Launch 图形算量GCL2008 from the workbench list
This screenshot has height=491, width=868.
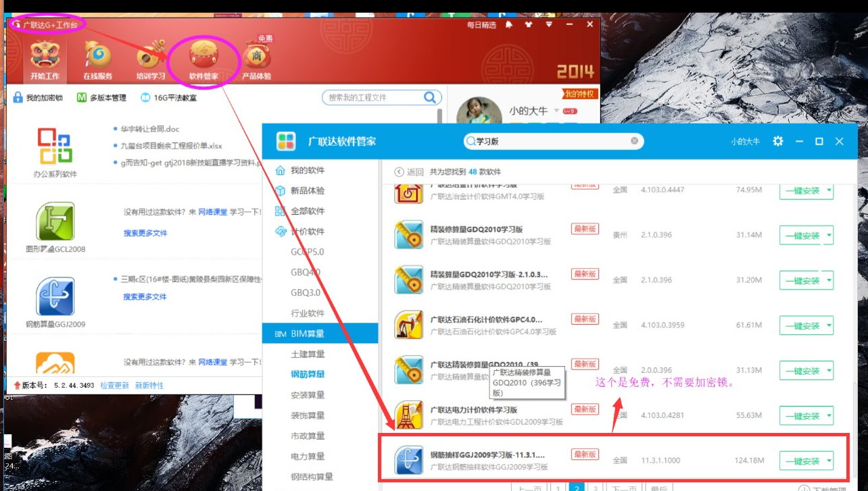tap(55, 222)
